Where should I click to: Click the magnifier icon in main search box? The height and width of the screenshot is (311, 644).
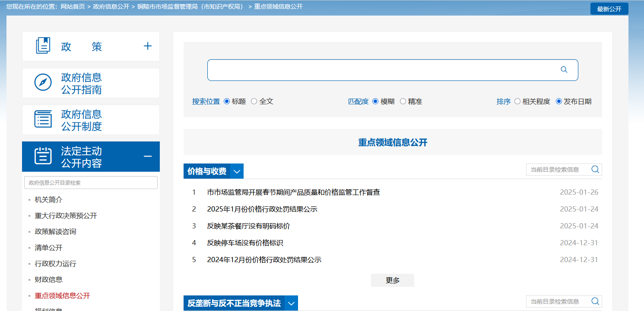click(x=564, y=70)
